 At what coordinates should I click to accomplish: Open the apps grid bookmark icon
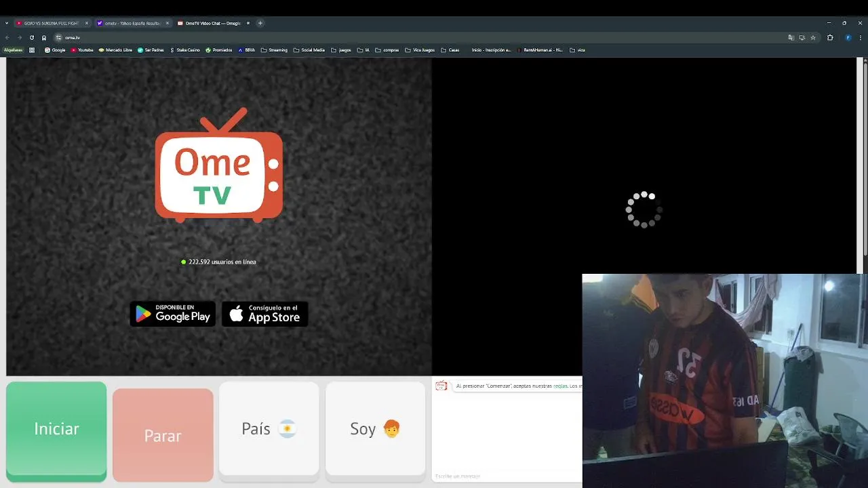click(32, 49)
